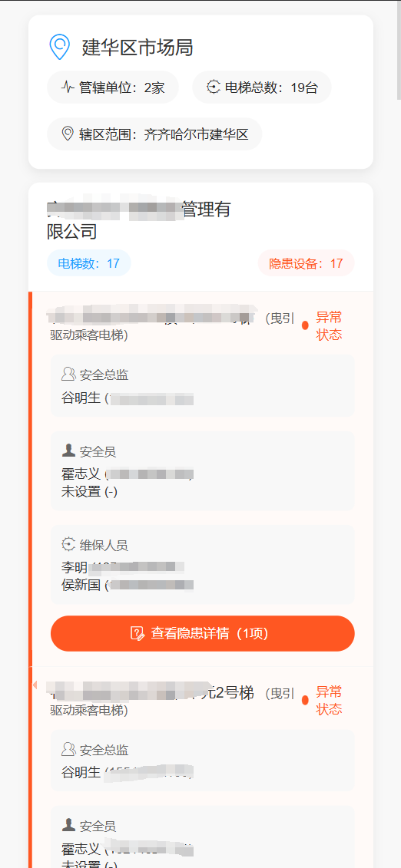Click the 维保人员 maintenance icon

(x=68, y=545)
